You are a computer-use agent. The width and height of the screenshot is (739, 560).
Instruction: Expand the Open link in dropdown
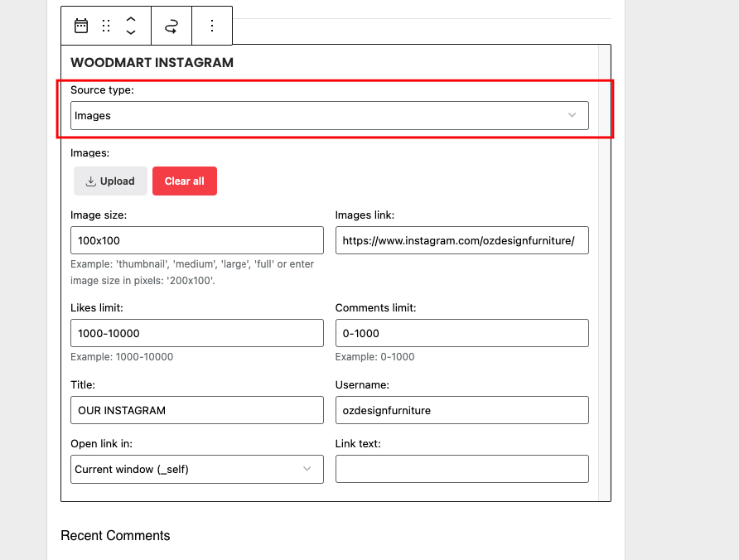point(197,469)
